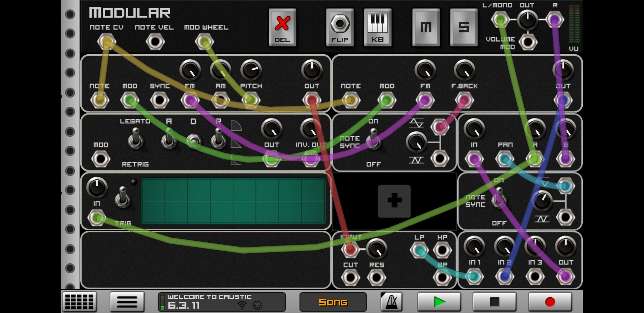
Task: Click the filter HP output jack
Action: click(442, 250)
